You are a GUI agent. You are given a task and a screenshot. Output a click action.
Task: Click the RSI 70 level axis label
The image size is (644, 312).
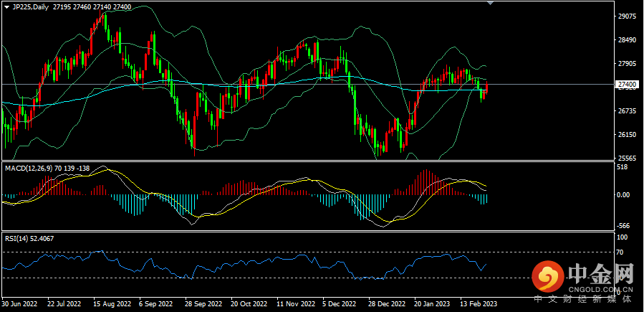point(621,252)
